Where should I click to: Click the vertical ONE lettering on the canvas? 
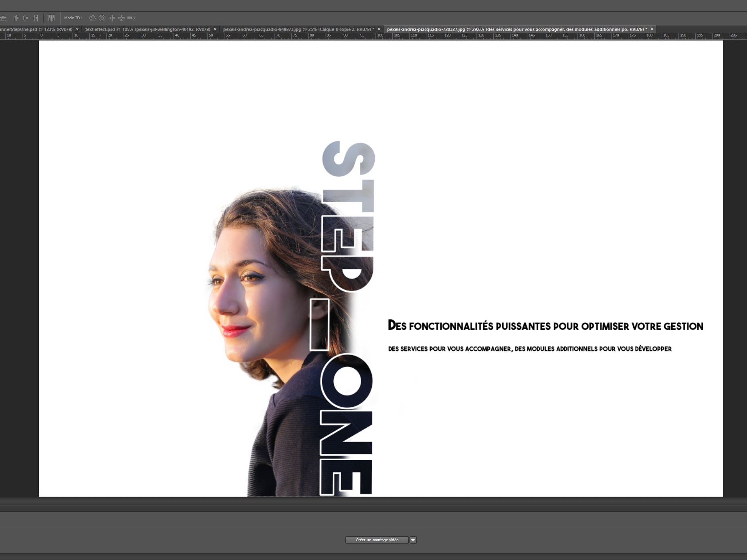347,424
